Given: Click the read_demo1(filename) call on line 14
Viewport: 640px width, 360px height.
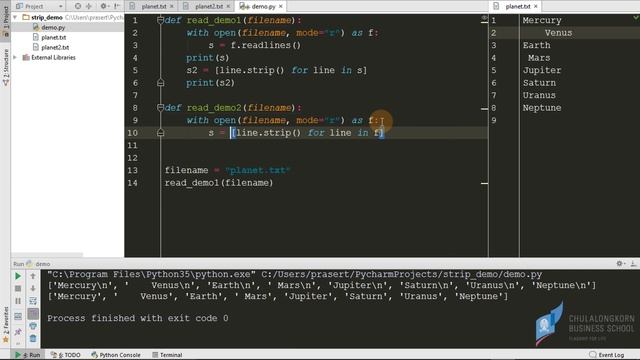Looking at the screenshot, I should pyautogui.click(x=219, y=183).
